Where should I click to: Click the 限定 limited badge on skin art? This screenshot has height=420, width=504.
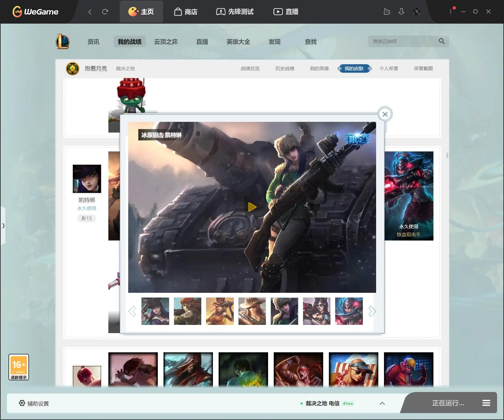(x=357, y=139)
